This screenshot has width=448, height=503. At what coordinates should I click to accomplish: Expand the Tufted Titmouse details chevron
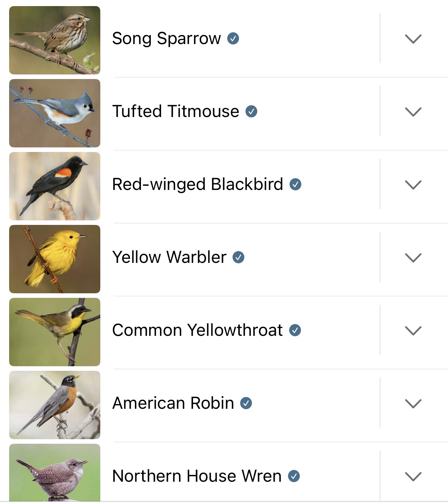pos(413,112)
